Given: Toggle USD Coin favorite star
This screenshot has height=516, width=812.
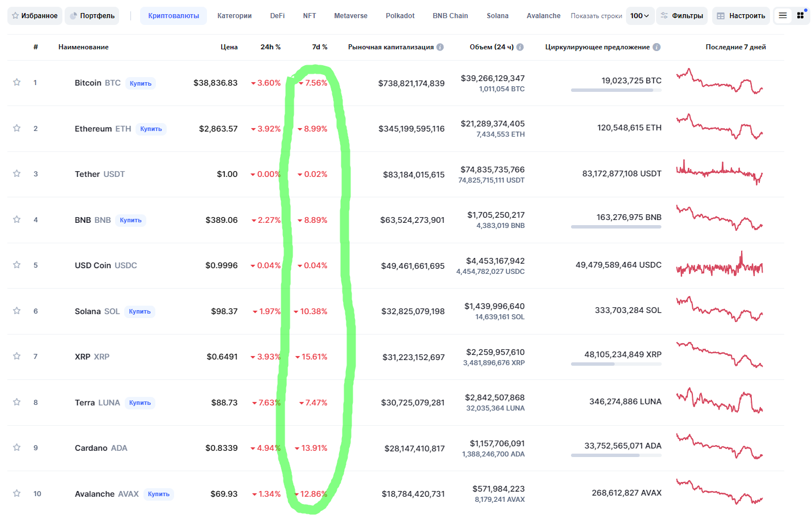Looking at the screenshot, I should [x=17, y=265].
